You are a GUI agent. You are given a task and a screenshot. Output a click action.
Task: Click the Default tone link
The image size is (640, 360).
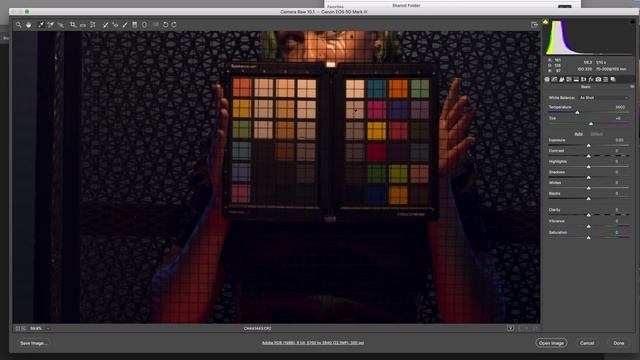point(596,134)
